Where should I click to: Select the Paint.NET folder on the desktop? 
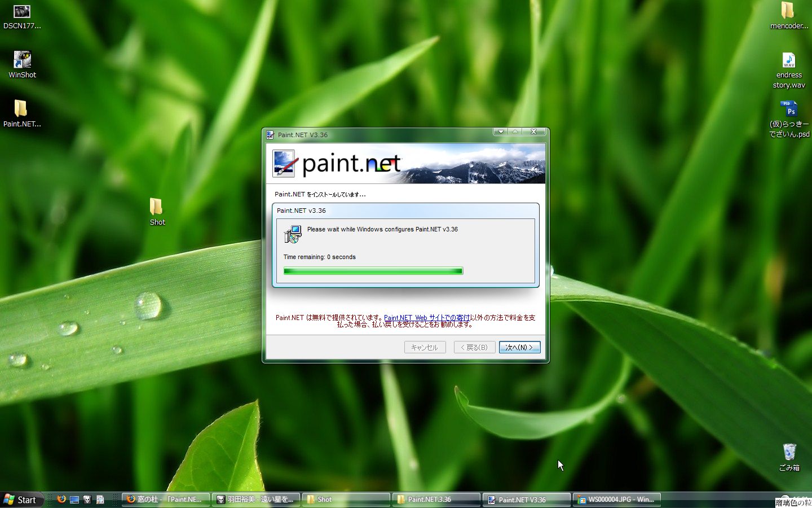pos(21,113)
